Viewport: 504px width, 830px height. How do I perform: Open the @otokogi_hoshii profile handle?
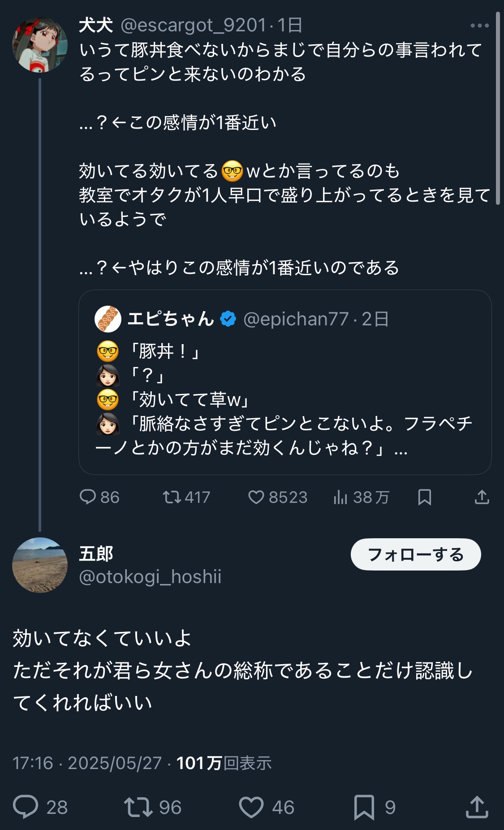[150, 577]
